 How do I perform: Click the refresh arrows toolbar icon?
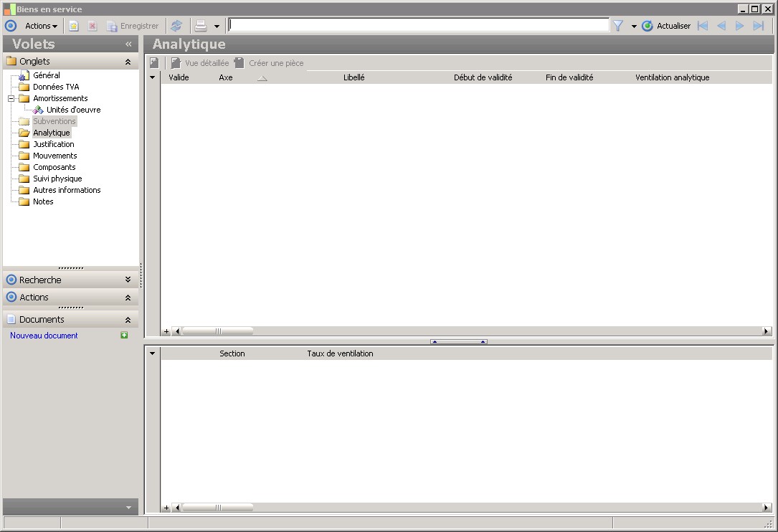click(x=176, y=26)
